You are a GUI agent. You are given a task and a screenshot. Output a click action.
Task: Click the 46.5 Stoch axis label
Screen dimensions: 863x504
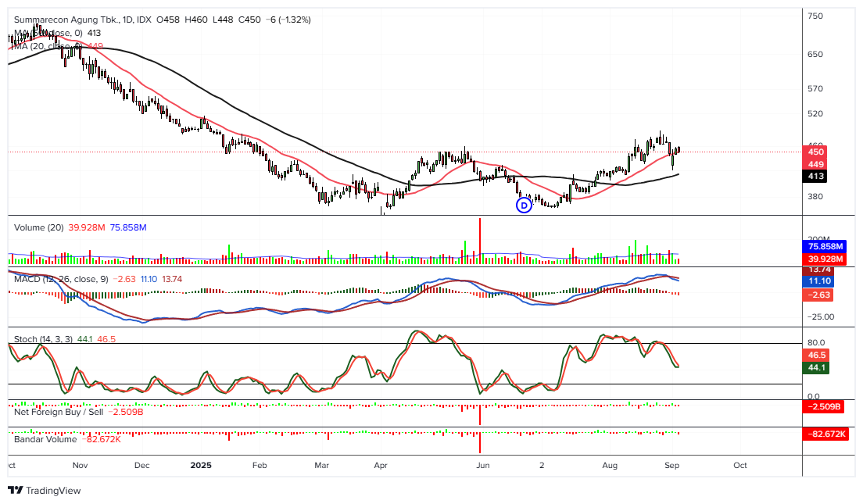coord(816,355)
